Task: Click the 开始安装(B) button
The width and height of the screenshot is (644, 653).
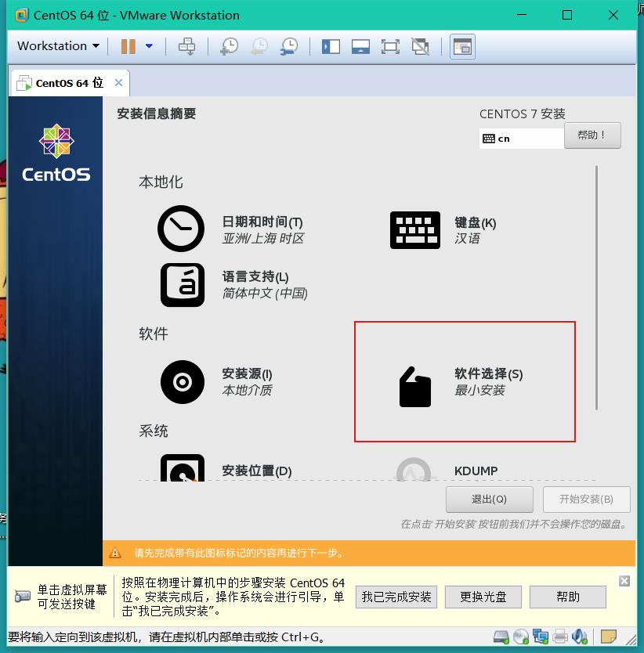Action: (x=587, y=500)
